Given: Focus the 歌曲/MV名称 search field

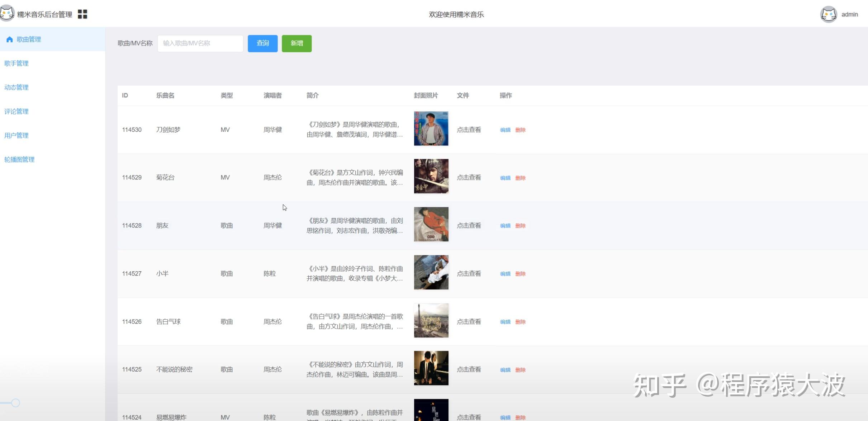Looking at the screenshot, I should coord(200,43).
